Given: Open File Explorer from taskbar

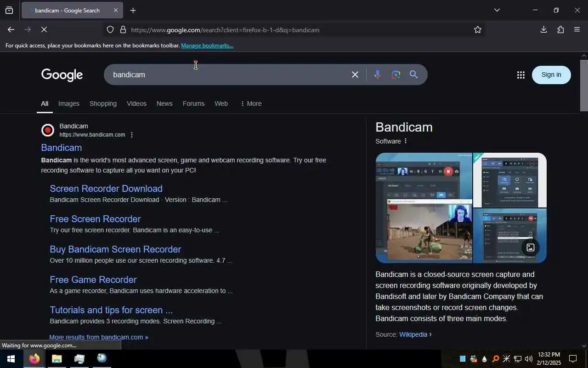Looking at the screenshot, I should point(57,359).
